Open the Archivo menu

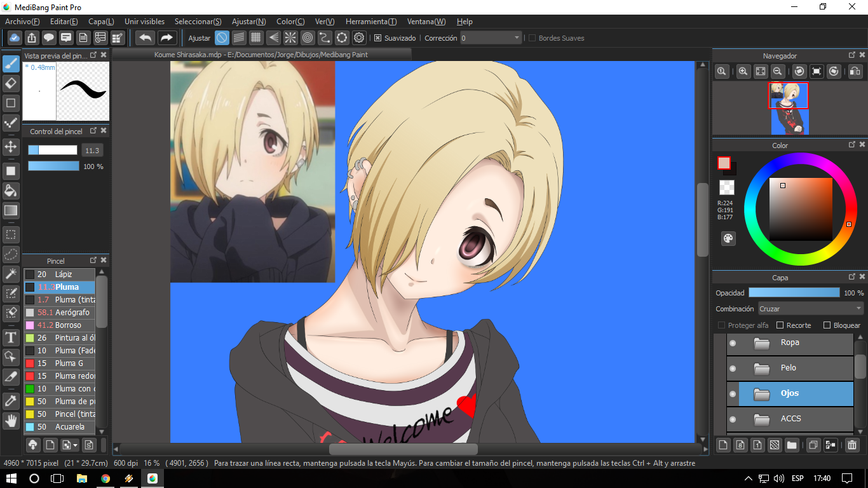point(22,22)
